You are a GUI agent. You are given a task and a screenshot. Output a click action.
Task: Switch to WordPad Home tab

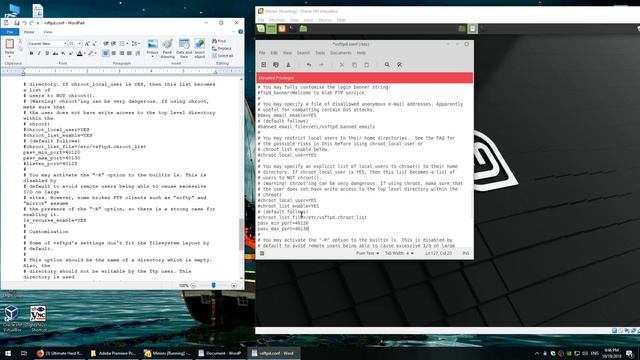pos(29,32)
